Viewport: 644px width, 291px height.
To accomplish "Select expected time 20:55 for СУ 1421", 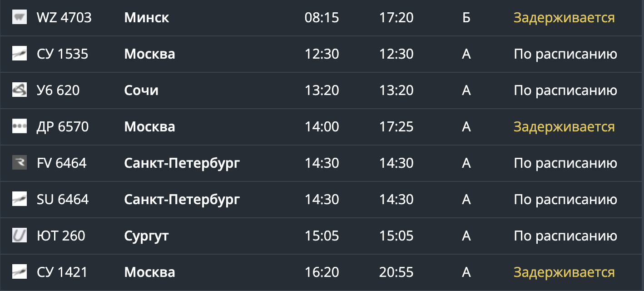I will point(396,272).
